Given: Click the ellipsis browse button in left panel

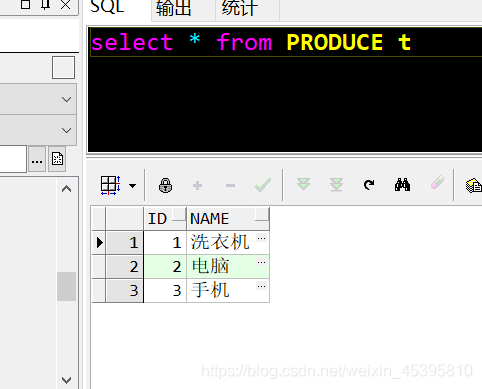Looking at the screenshot, I should click(x=37, y=159).
